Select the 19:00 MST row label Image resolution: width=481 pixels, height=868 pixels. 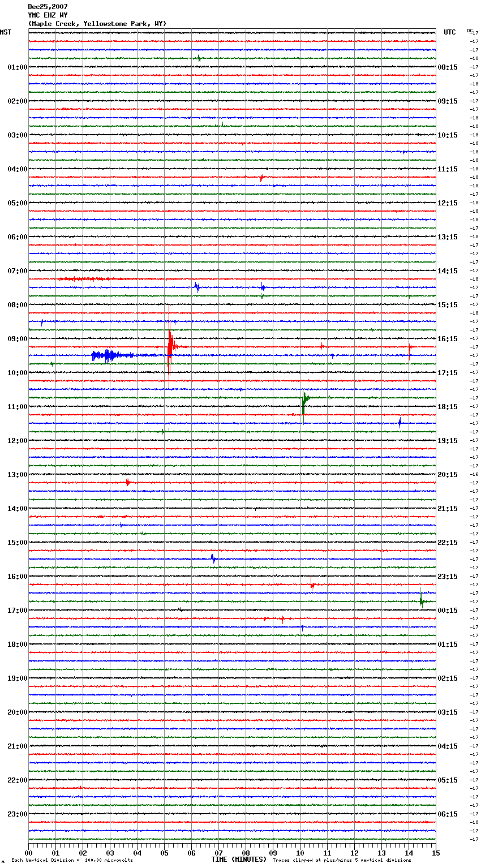coord(18,678)
